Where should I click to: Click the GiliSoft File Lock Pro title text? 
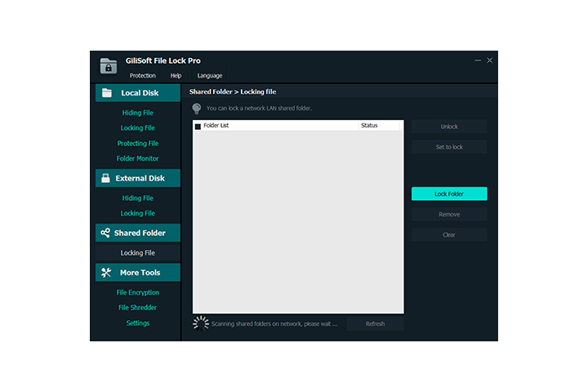coord(163,60)
